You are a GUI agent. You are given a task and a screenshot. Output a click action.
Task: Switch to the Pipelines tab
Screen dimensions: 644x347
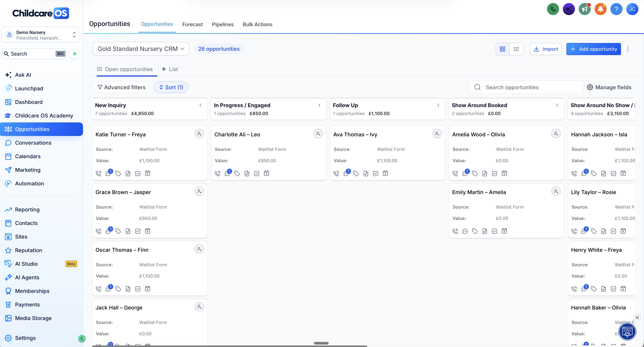(x=223, y=24)
